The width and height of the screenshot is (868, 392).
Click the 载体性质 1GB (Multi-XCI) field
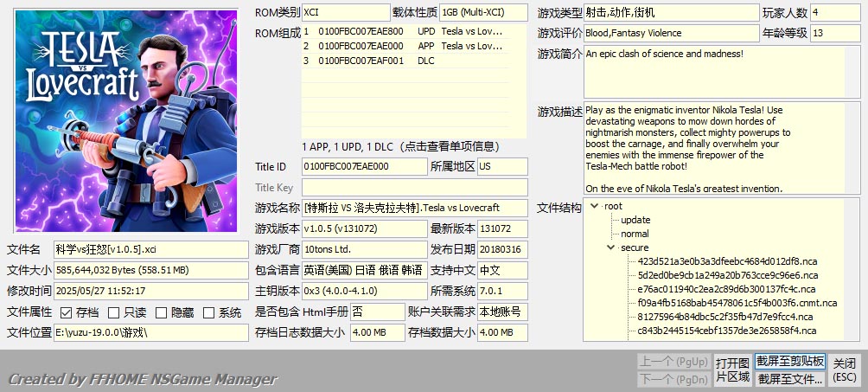coord(484,12)
